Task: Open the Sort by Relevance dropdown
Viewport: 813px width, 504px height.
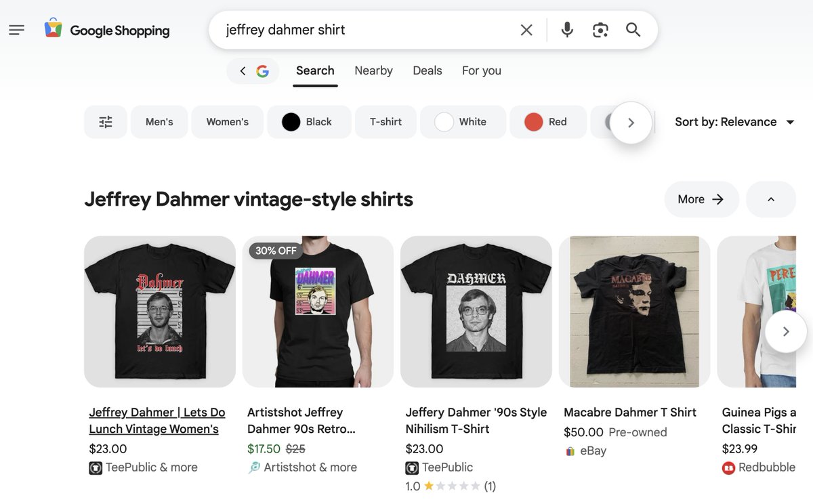Action: coord(734,122)
